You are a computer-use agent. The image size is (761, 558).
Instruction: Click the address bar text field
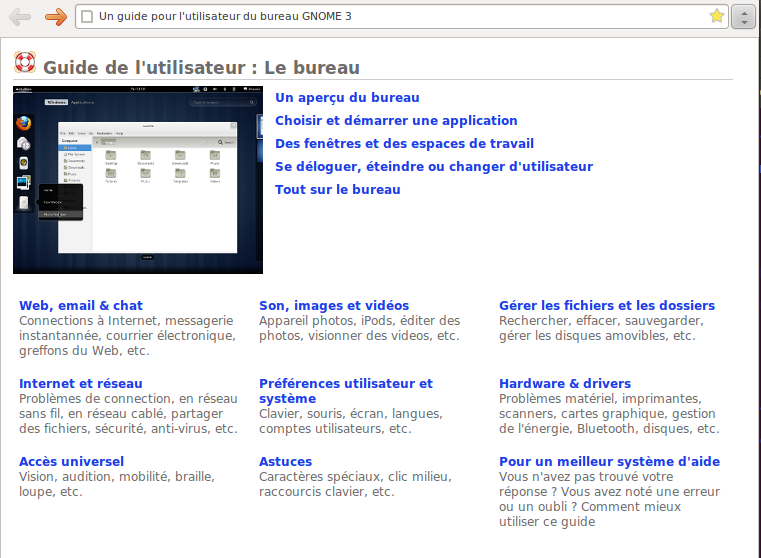(x=400, y=17)
